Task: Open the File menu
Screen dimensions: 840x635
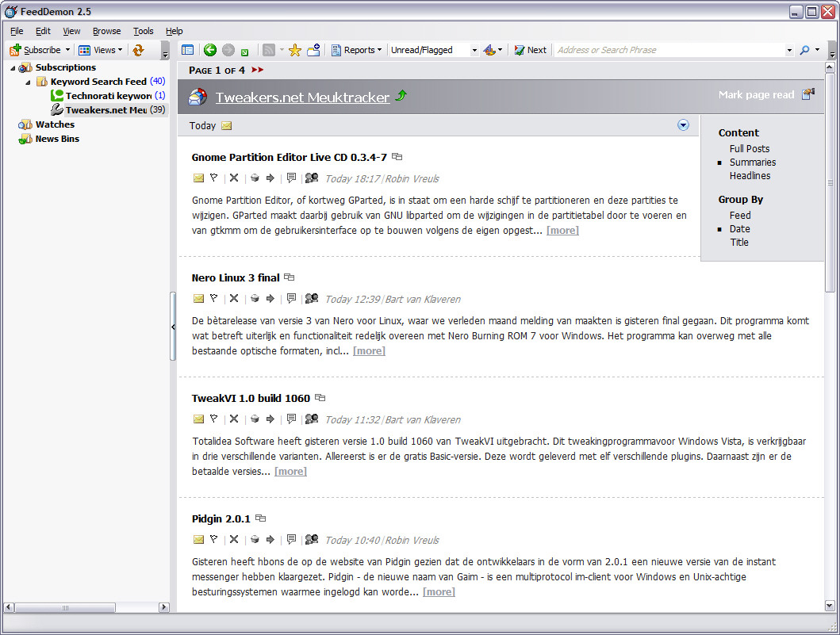Action: [x=17, y=31]
